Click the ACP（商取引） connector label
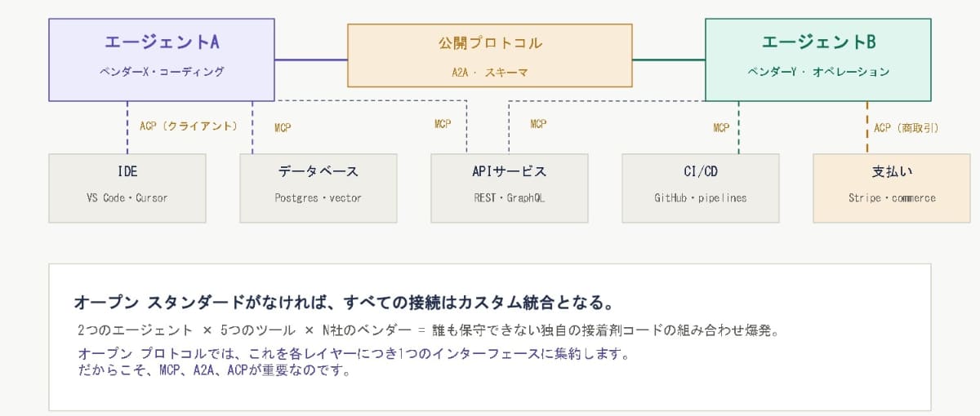Viewport: 980px width, 416px height. point(906,127)
